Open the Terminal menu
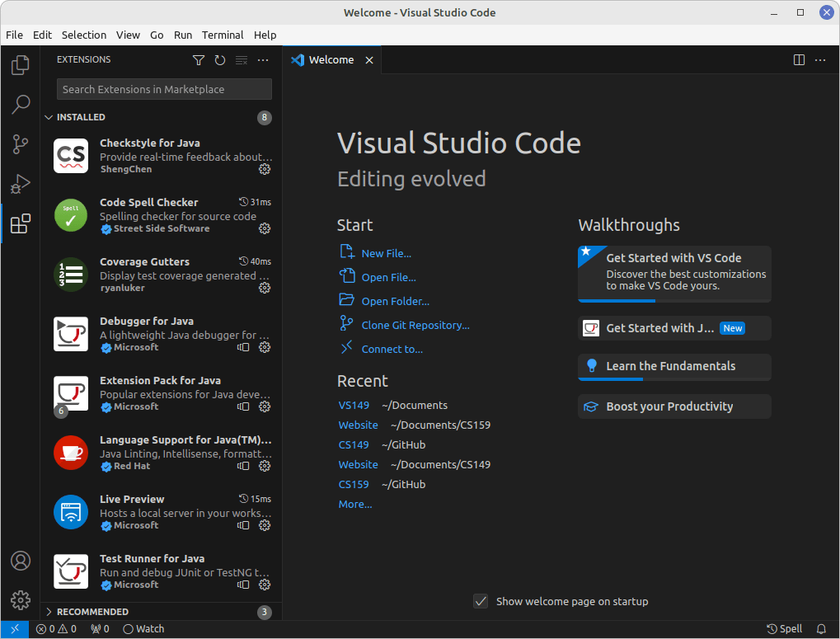The image size is (840, 639). 222,35
